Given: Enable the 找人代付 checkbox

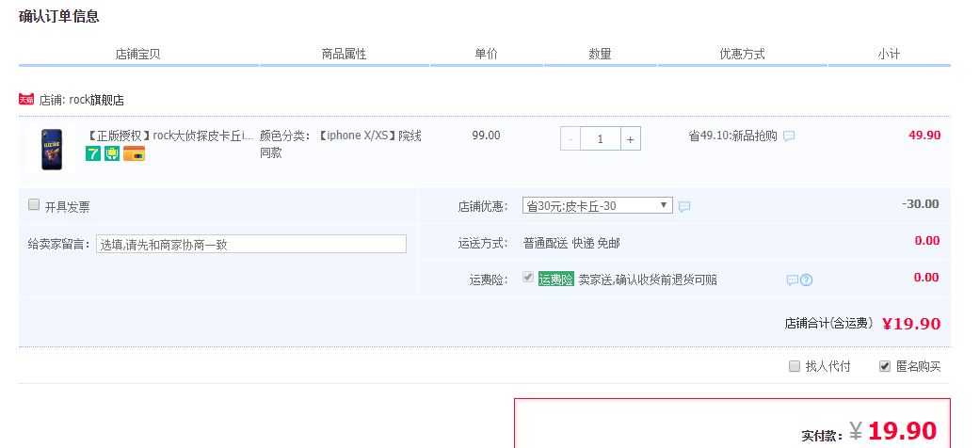Looking at the screenshot, I should coord(795,366).
